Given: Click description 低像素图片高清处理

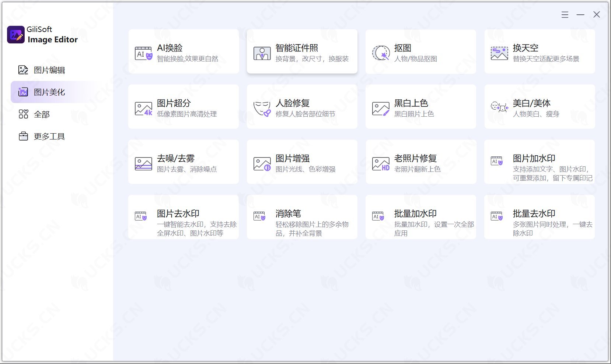Looking at the screenshot, I should [x=187, y=114].
